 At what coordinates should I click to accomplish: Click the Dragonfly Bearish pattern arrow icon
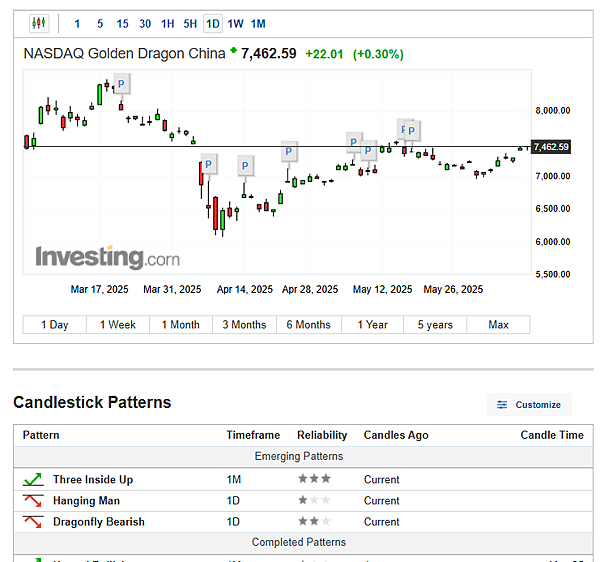(32, 522)
